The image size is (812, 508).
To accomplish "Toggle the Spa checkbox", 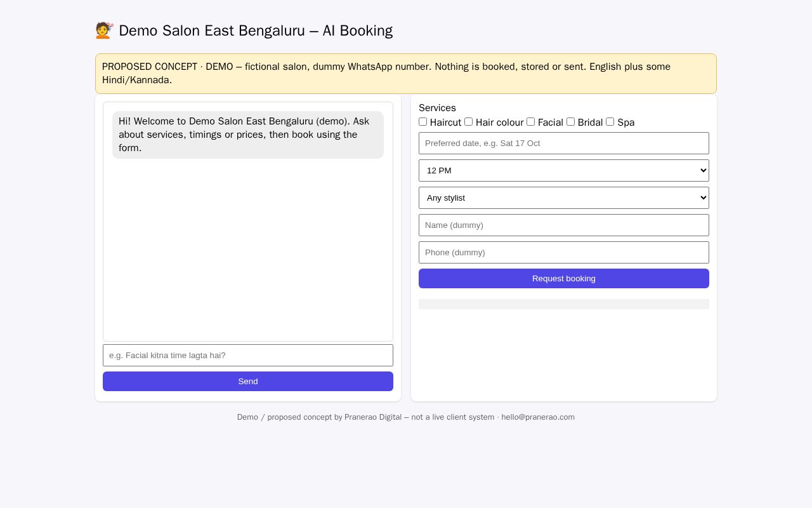I will (x=610, y=122).
